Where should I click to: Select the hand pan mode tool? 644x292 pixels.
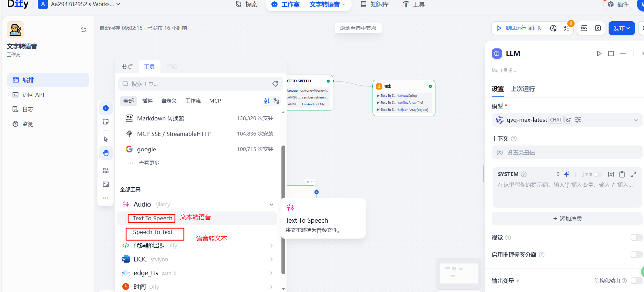click(106, 153)
